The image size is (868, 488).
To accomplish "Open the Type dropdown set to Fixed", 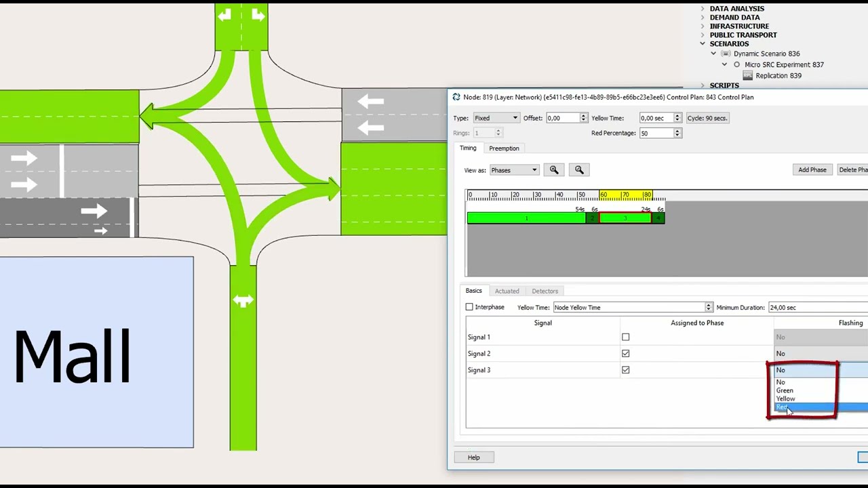I will pyautogui.click(x=496, y=118).
